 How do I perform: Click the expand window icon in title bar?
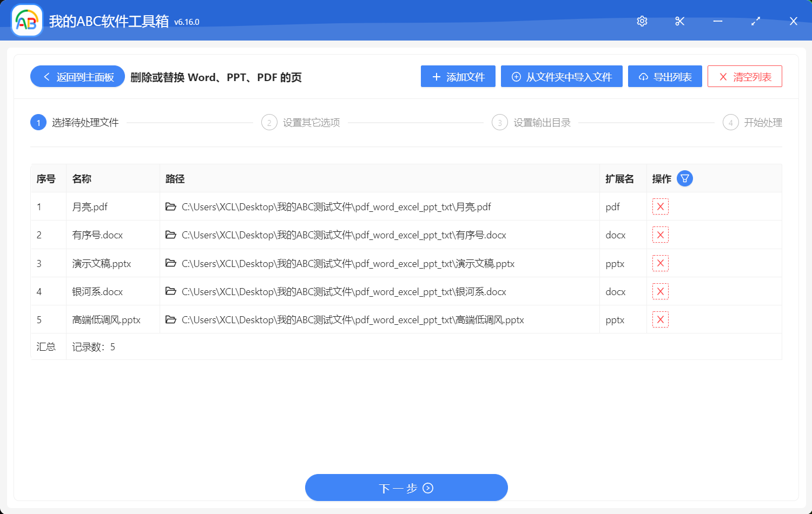pyautogui.click(x=756, y=21)
